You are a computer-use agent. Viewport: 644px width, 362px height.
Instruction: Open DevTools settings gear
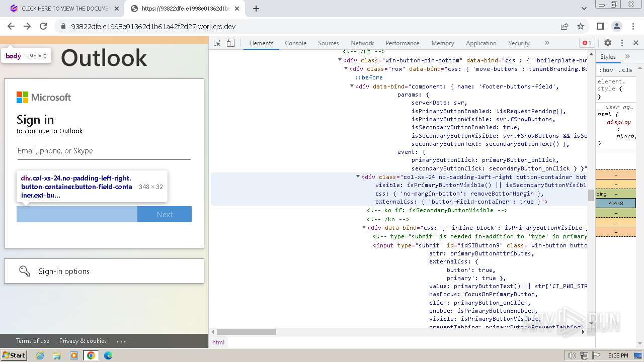tap(608, 43)
